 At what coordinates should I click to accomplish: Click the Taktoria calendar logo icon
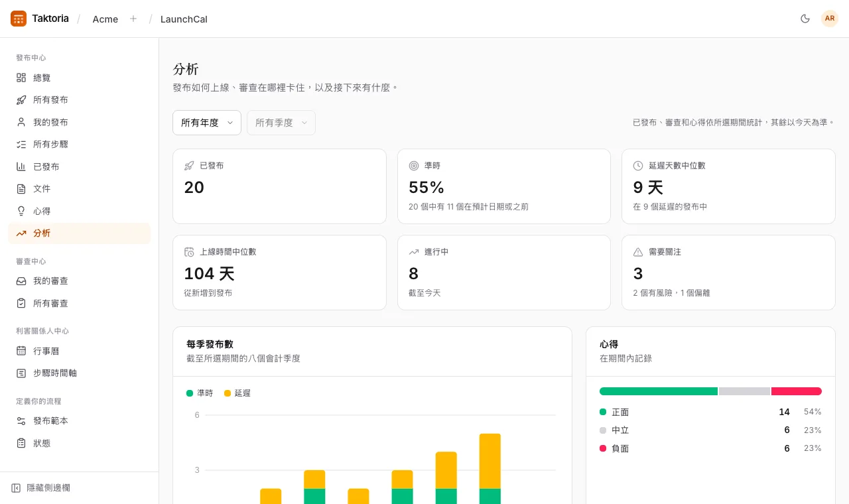click(19, 19)
